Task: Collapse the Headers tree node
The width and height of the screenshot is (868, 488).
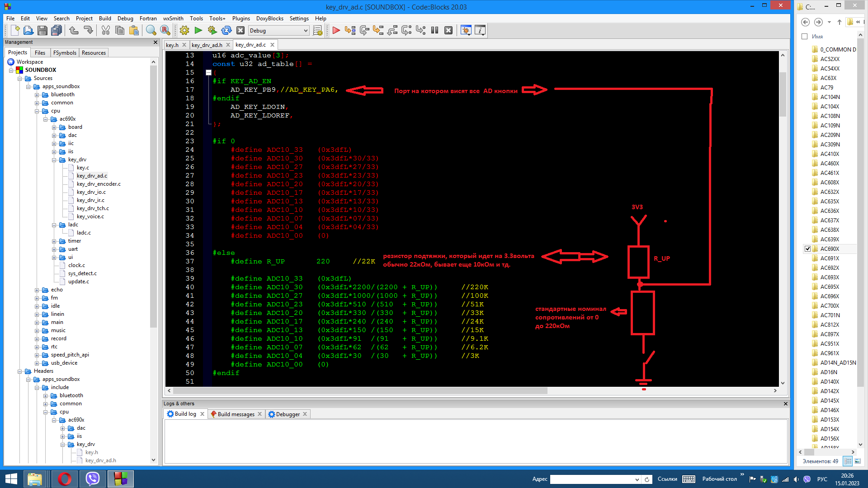Action: [x=20, y=371]
